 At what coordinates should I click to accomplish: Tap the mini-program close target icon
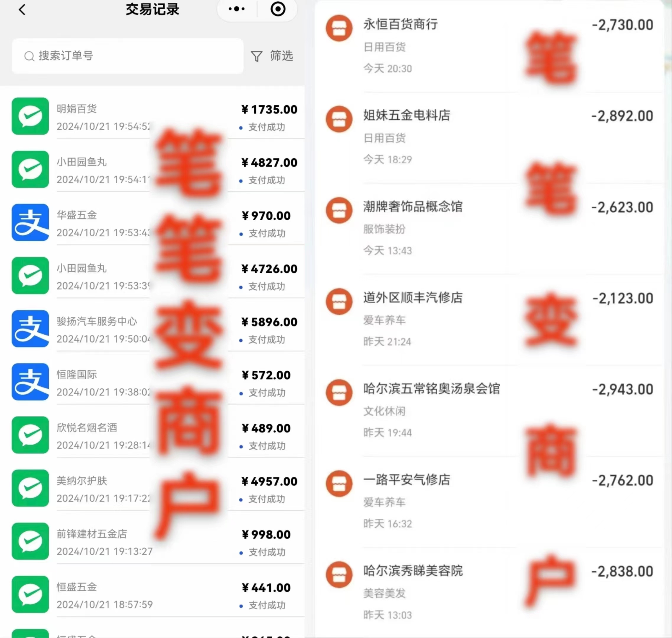click(x=278, y=9)
